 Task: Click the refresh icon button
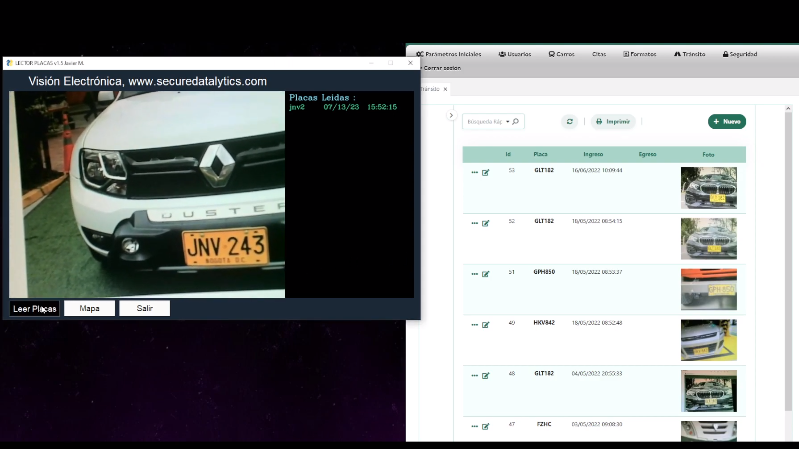click(570, 122)
